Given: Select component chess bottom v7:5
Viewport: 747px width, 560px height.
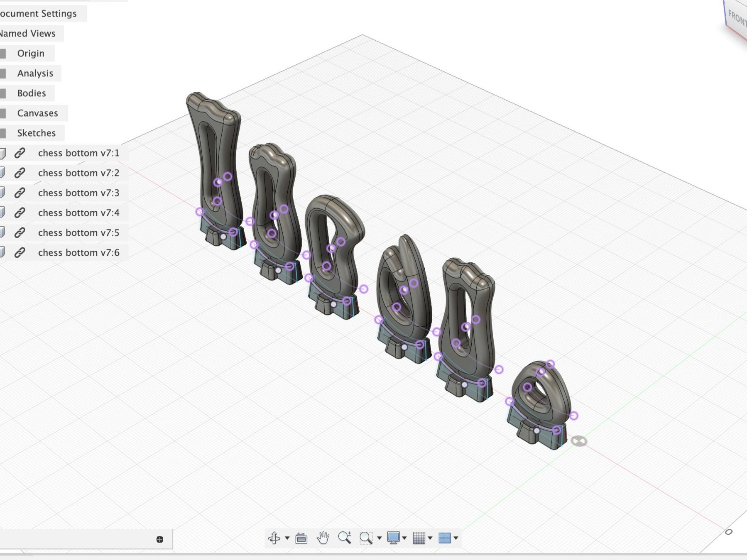Looking at the screenshot, I should (x=78, y=233).
